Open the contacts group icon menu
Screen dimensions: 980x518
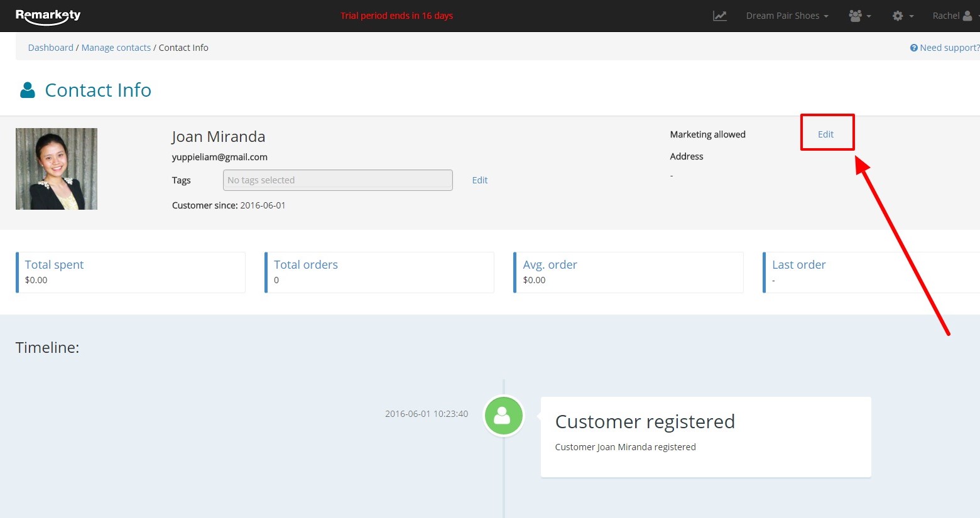[x=859, y=16]
